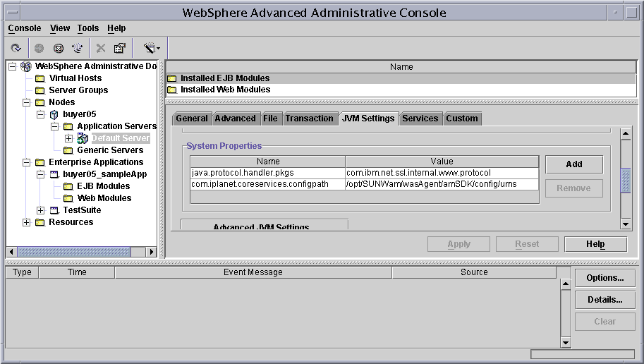Click the TestSuite application icon
Viewport: 644px width, 364px height.
[54, 210]
